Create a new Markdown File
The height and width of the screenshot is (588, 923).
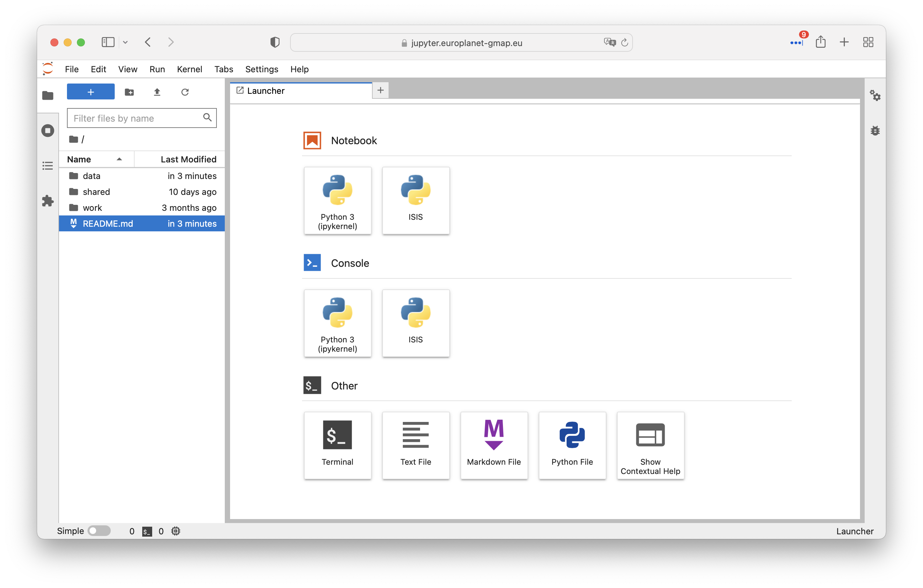pyautogui.click(x=494, y=445)
